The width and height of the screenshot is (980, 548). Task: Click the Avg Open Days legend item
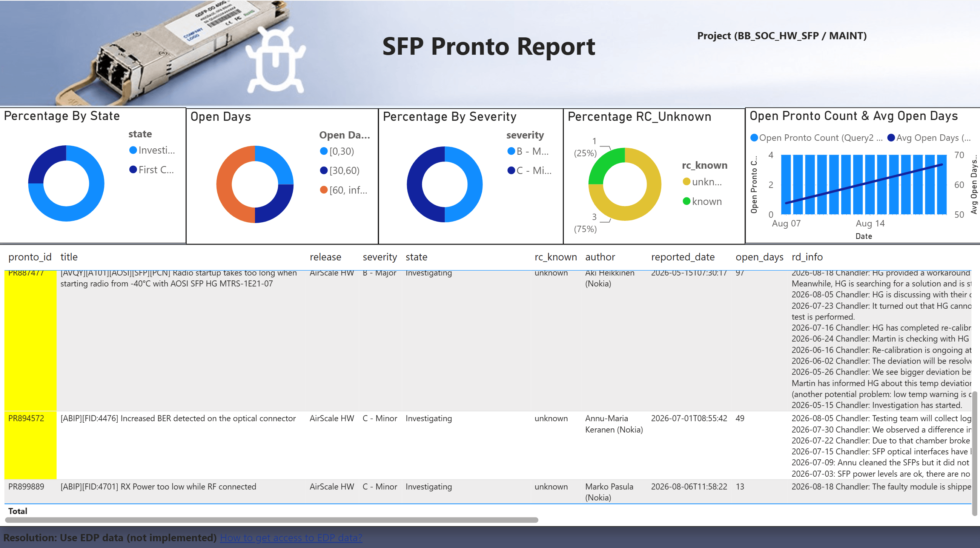pyautogui.click(x=929, y=138)
